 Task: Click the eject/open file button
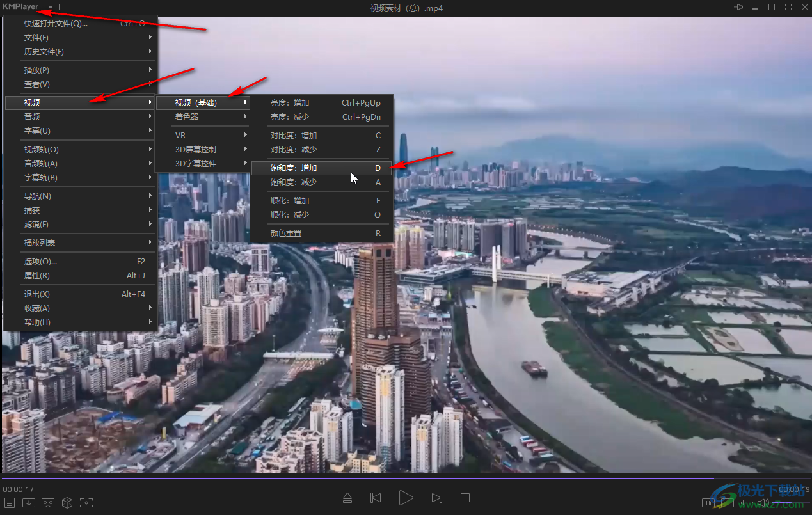(347, 498)
